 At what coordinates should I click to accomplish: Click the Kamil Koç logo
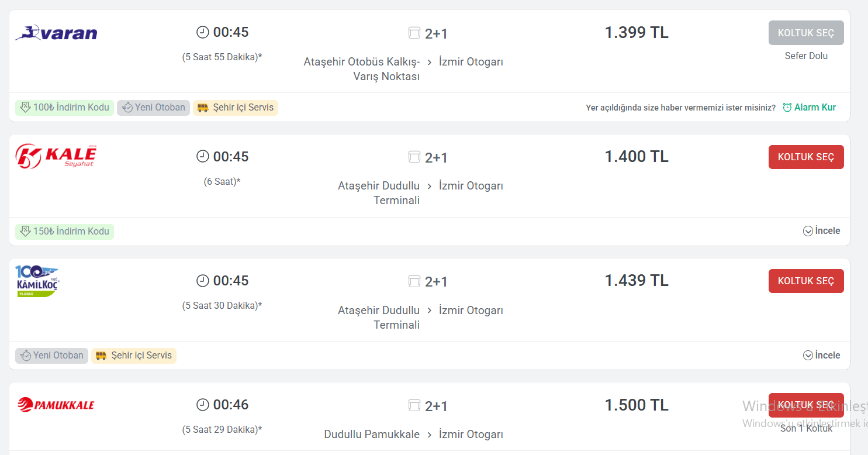(37, 281)
